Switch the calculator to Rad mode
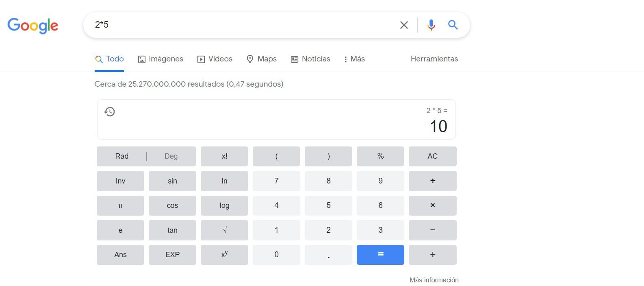 pos(122,156)
